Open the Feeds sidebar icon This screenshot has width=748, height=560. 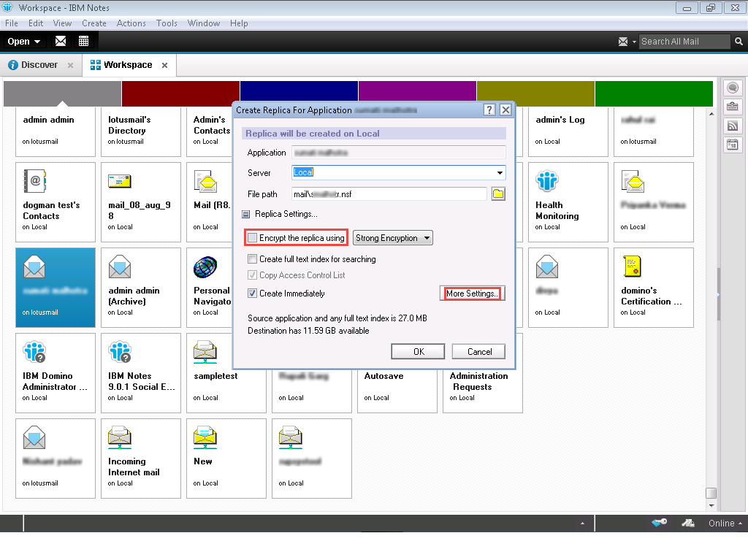pos(732,126)
